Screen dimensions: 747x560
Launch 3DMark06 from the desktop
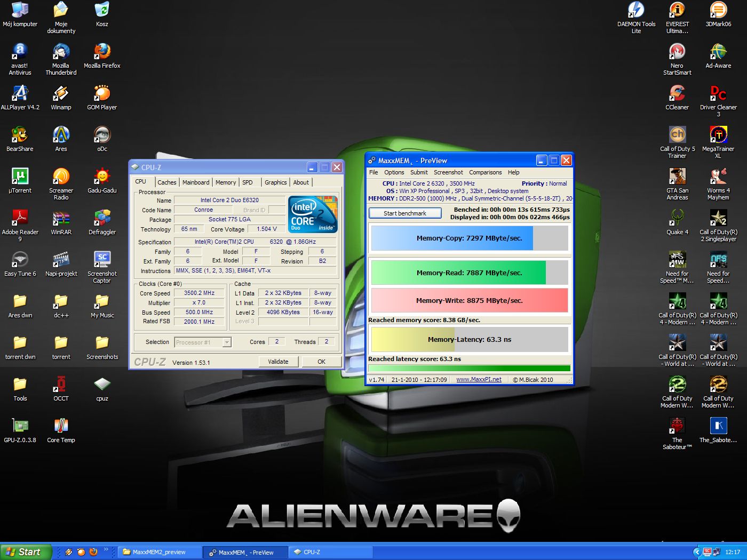[718, 14]
